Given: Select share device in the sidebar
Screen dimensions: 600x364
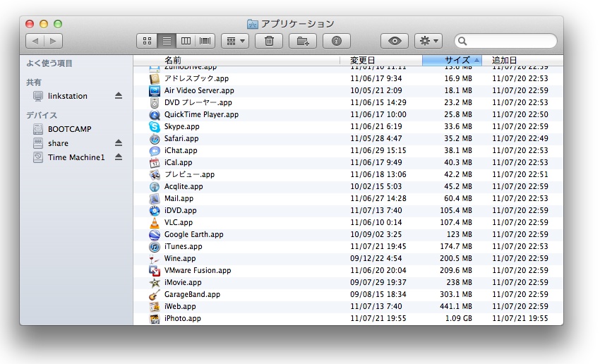Looking at the screenshot, I should (58, 143).
